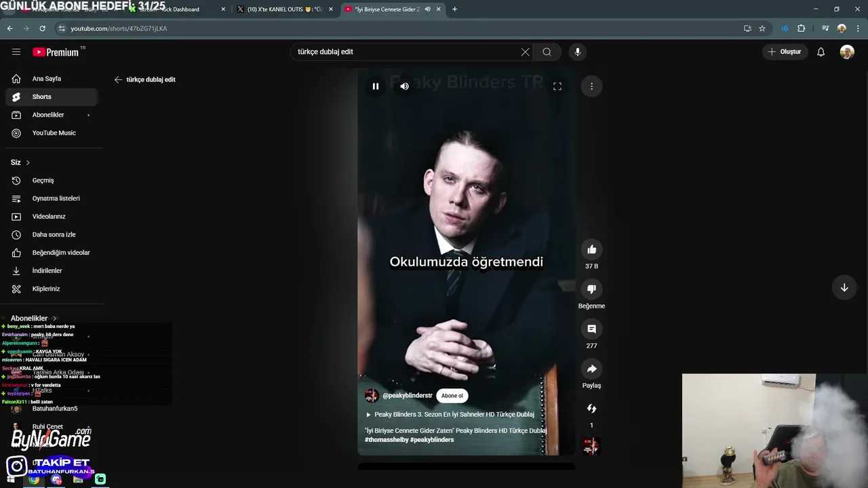Open the sound thumbnail below remix
Image resolution: width=868 pixels, height=488 pixels.
click(x=591, y=445)
